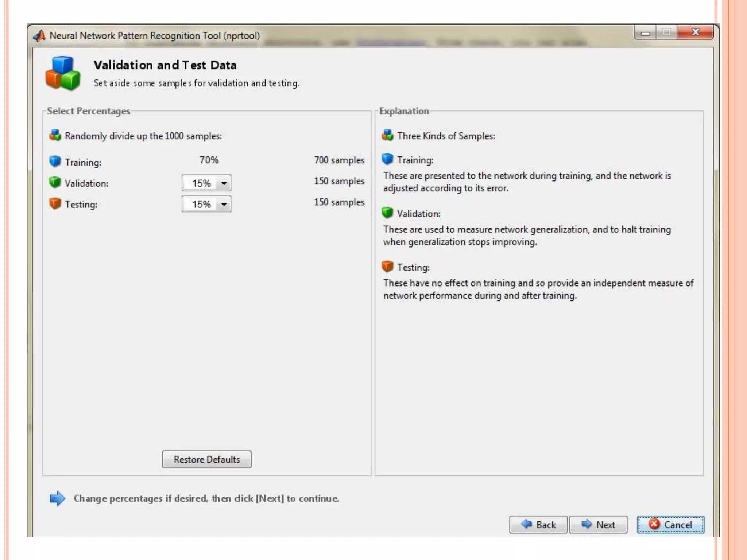
Task: Click blue Training cube in Explanation panel
Action: point(387,159)
